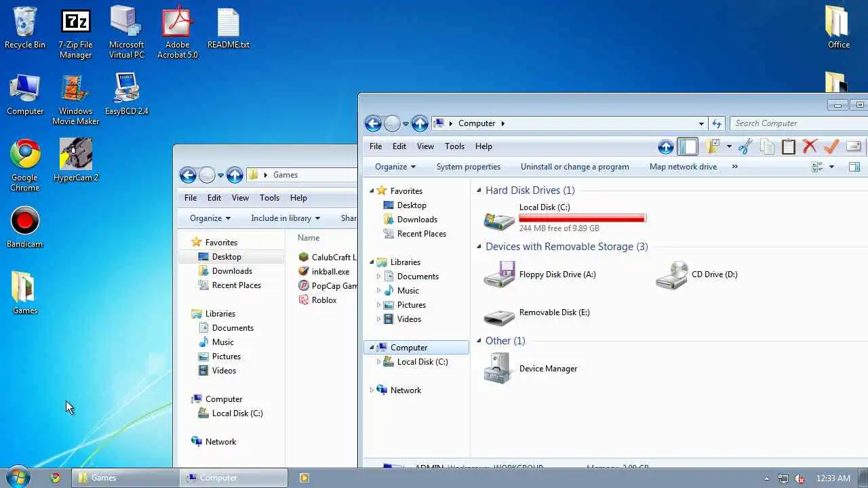This screenshot has height=488, width=868.
Task: Toggle the preview pane button in Computer window
Action: click(x=854, y=167)
